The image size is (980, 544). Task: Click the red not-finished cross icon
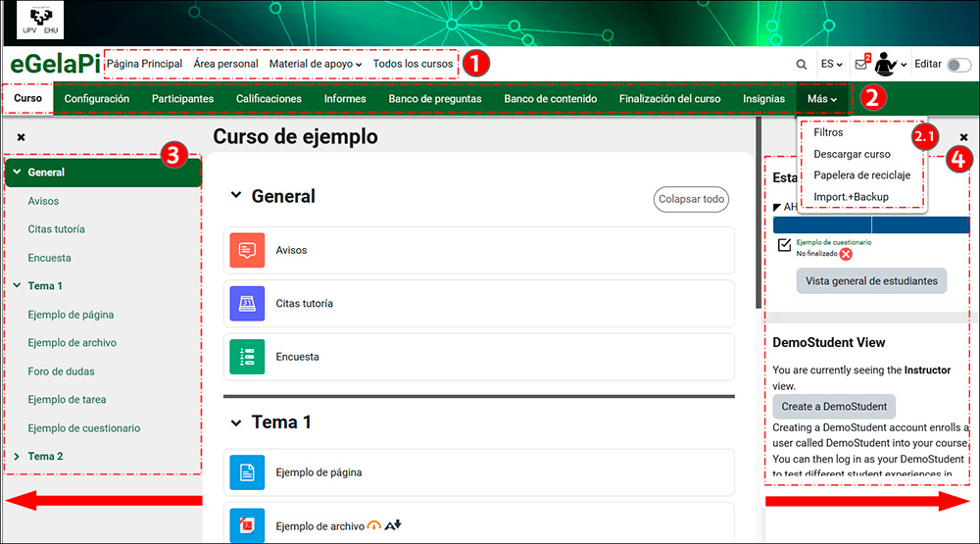[846, 254]
